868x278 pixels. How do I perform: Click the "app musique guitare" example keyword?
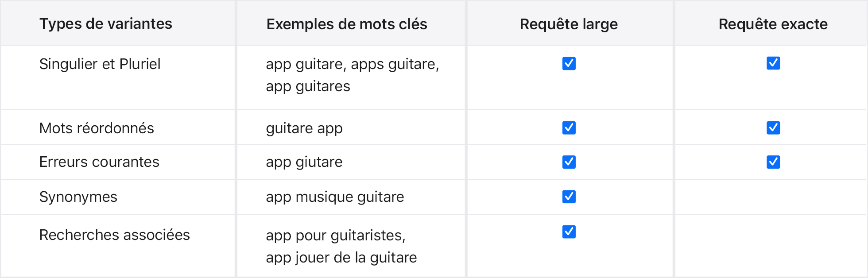point(335,197)
